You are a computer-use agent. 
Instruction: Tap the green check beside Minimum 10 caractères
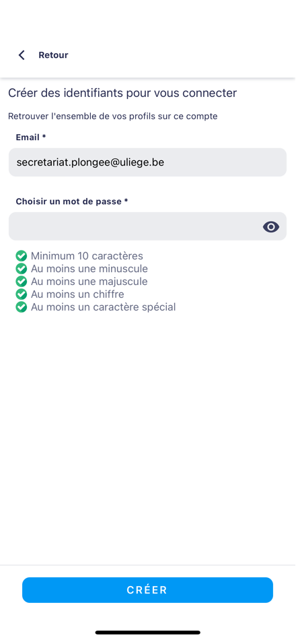tap(22, 256)
